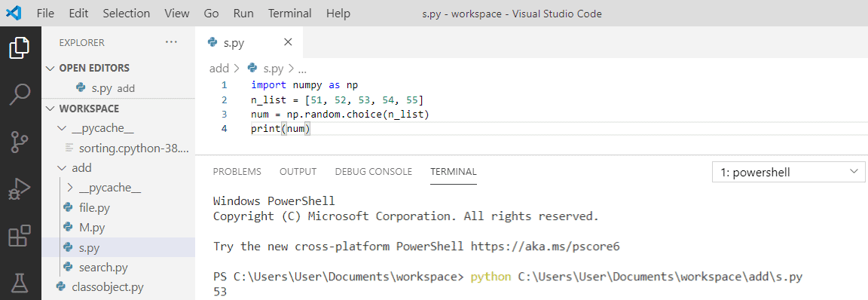Viewport: 868px width, 300px height.
Task: Click file icon of sorting.cpython-38 entry
Action: coord(69,148)
